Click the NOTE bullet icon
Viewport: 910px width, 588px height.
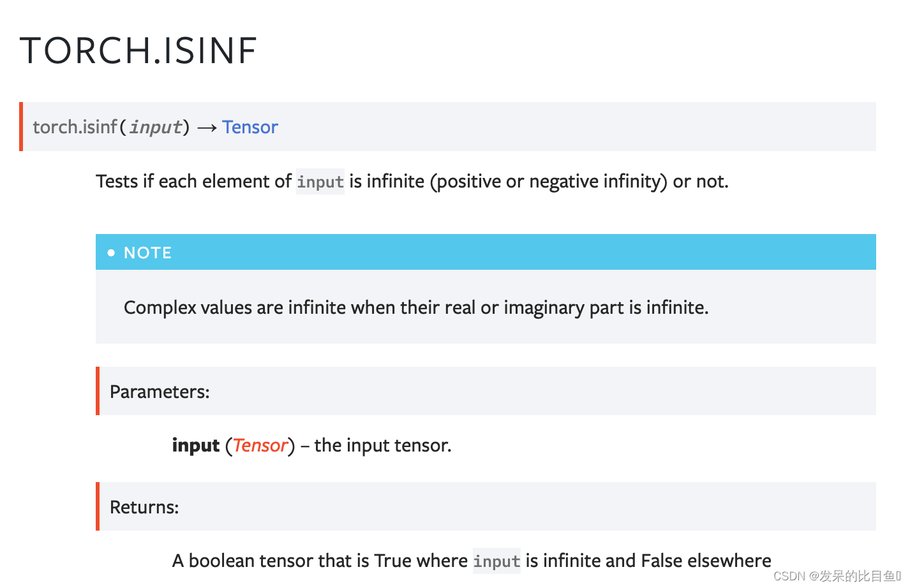tap(111, 253)
